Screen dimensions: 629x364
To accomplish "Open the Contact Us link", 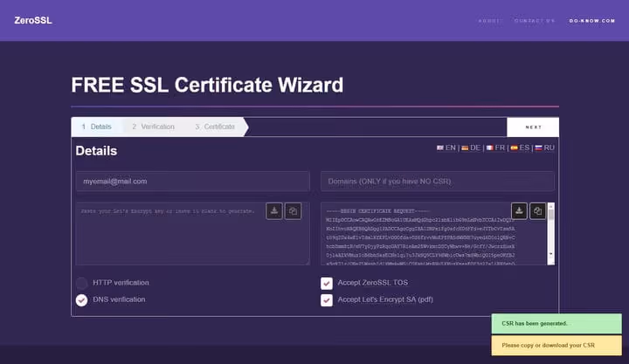I will (x=535, y=20).
